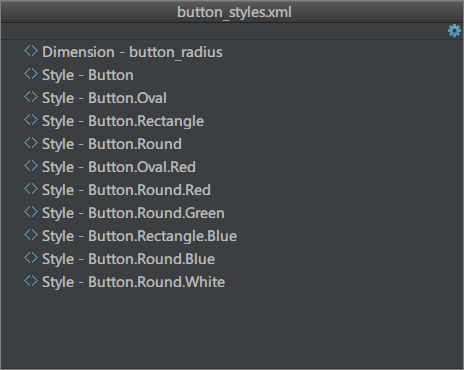
Task: Click the XML tag icon beside button_radius
Action: click(31, 51)
